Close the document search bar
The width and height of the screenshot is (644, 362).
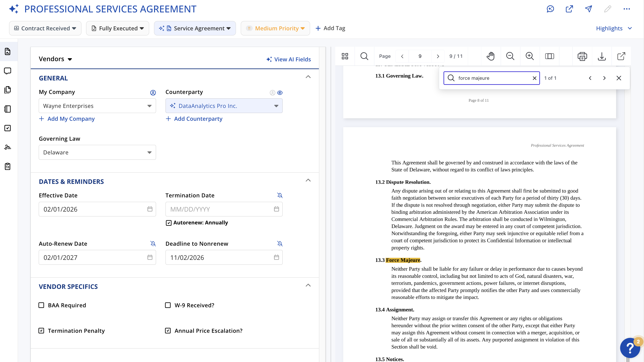click(619, 78)
